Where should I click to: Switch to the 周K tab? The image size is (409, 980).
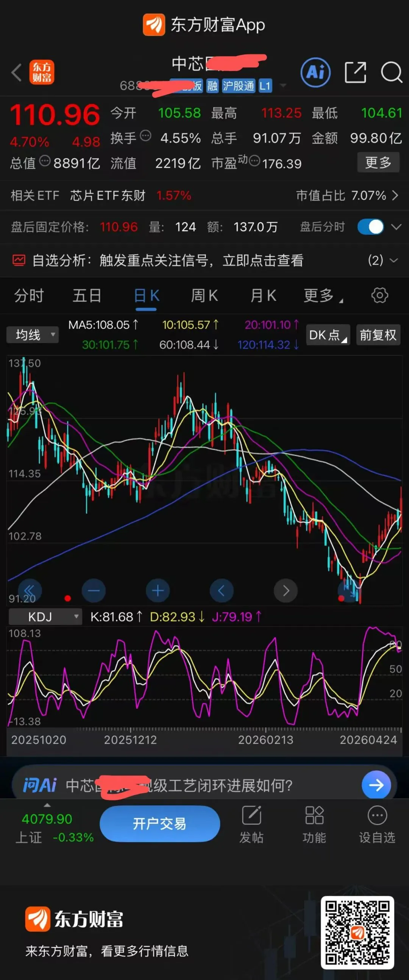point(205,295)
